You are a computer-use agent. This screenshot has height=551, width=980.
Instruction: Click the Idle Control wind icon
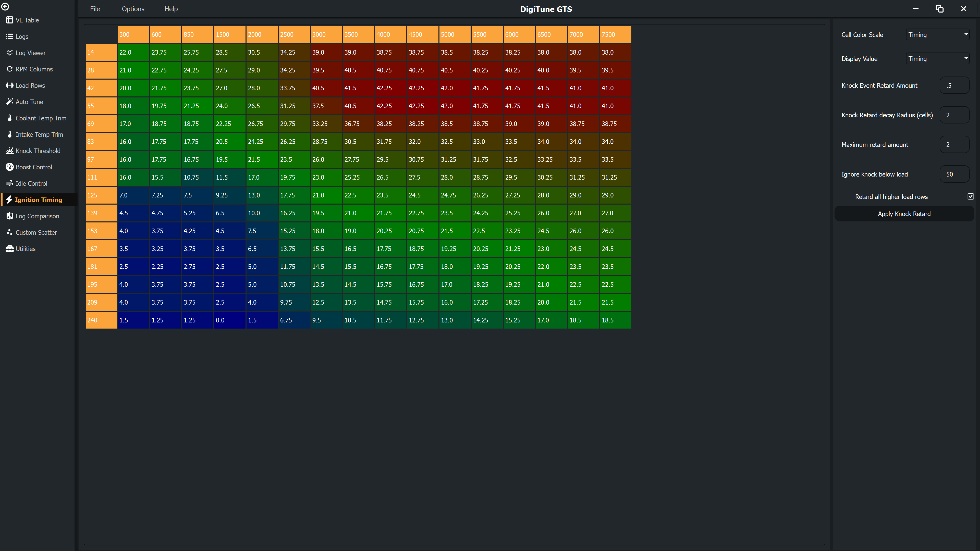[x=9, y=183]
